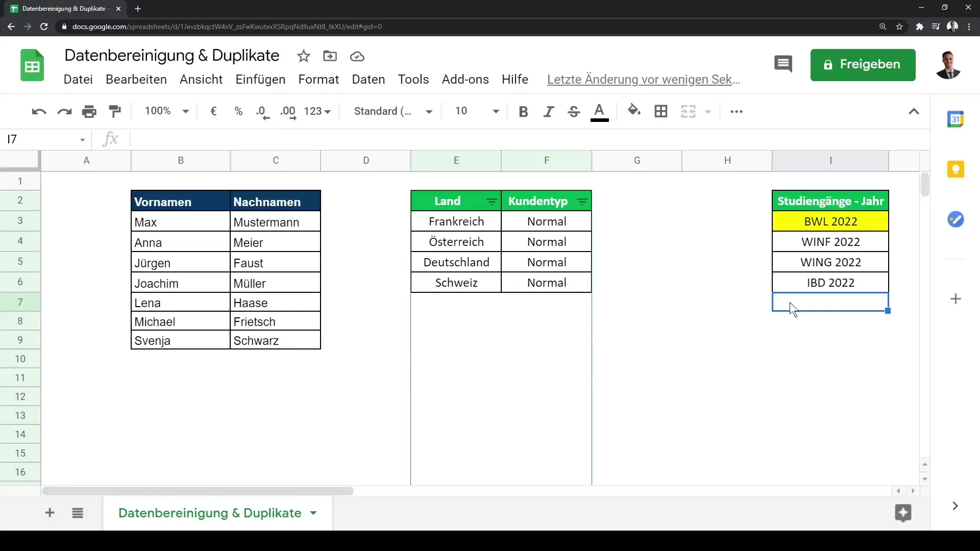Viewport: 980px width, 551px height.
Task: Select the yellow BWL 2022 cell
Action: tap(830, 221)
